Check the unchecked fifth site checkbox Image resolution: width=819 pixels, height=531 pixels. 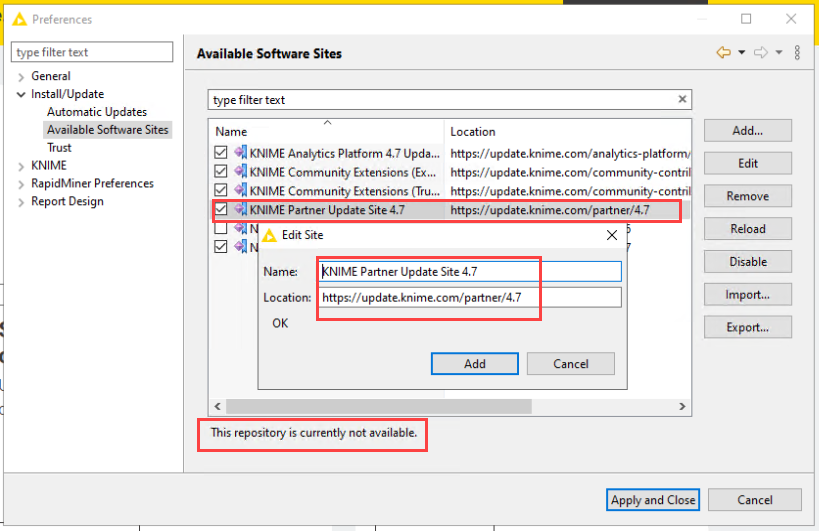[221, 228]
